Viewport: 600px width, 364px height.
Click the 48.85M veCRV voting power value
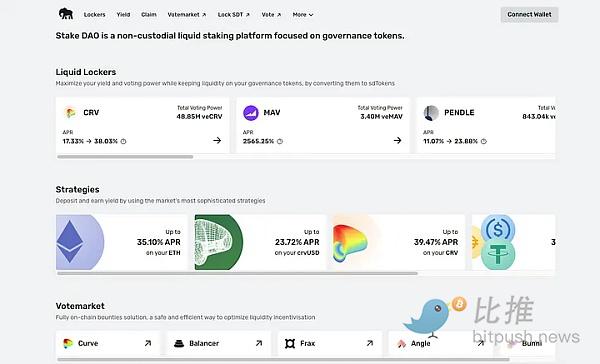coord(199,116)
